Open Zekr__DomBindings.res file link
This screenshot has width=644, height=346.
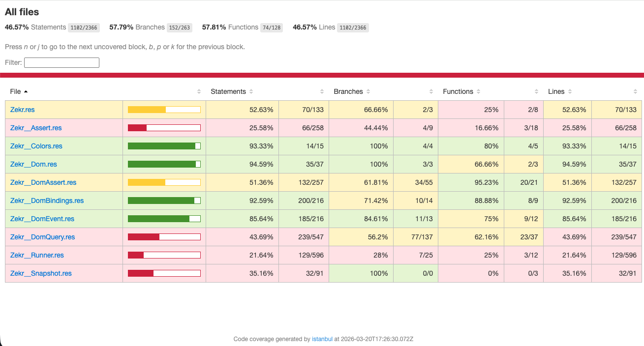[x=47, y=201]
